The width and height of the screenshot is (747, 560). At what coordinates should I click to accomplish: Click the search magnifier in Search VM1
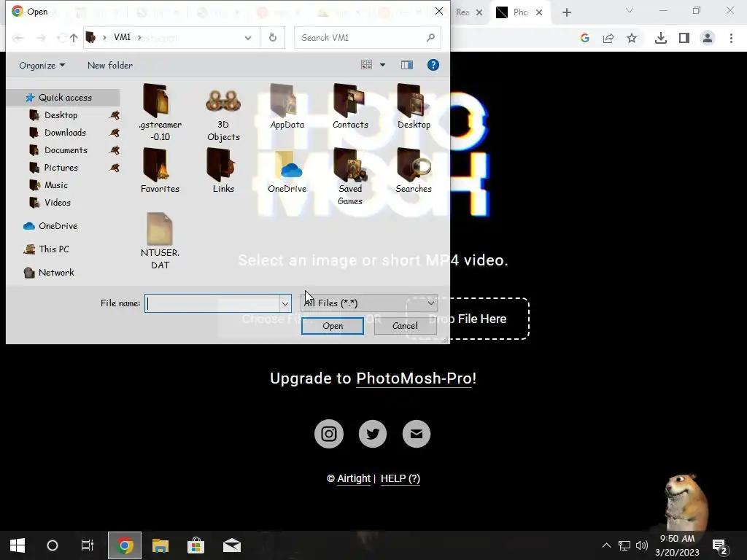pos(430,38)
